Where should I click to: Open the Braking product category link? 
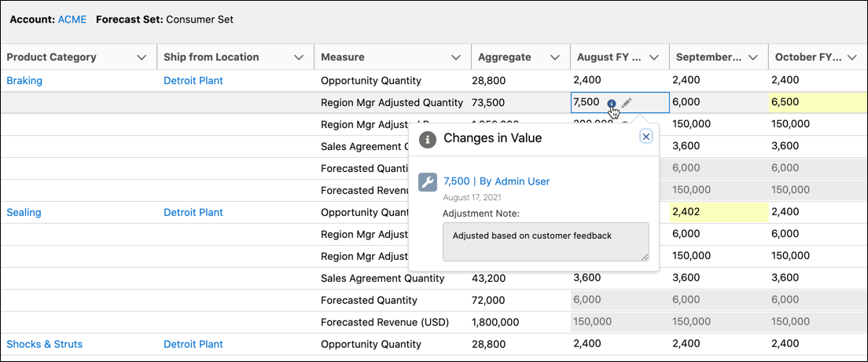(x=24, y=80)
